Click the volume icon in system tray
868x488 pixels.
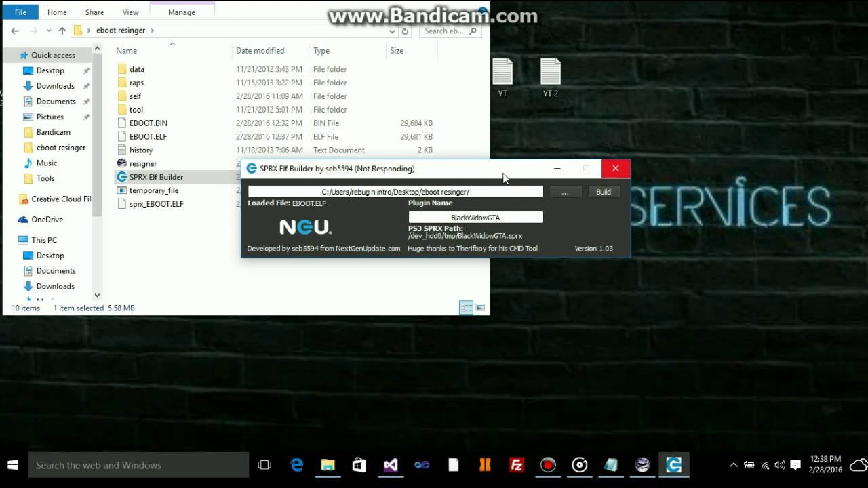tap(780, 466)
